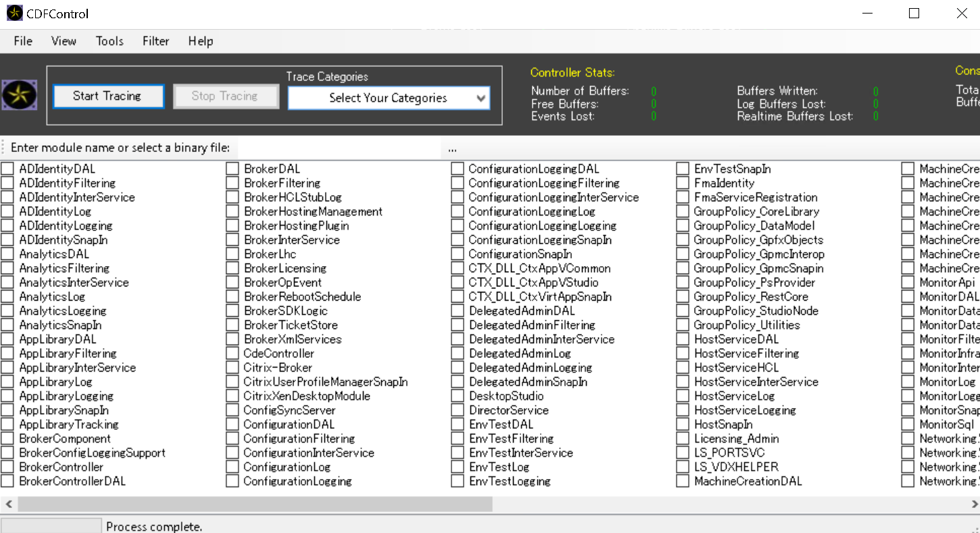Click the module name input field
Screen dimensions: 980x533
[338, 148]
